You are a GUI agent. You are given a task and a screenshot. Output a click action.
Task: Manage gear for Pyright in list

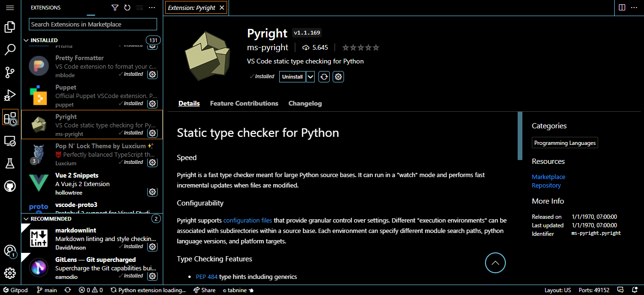coord(152,133)
